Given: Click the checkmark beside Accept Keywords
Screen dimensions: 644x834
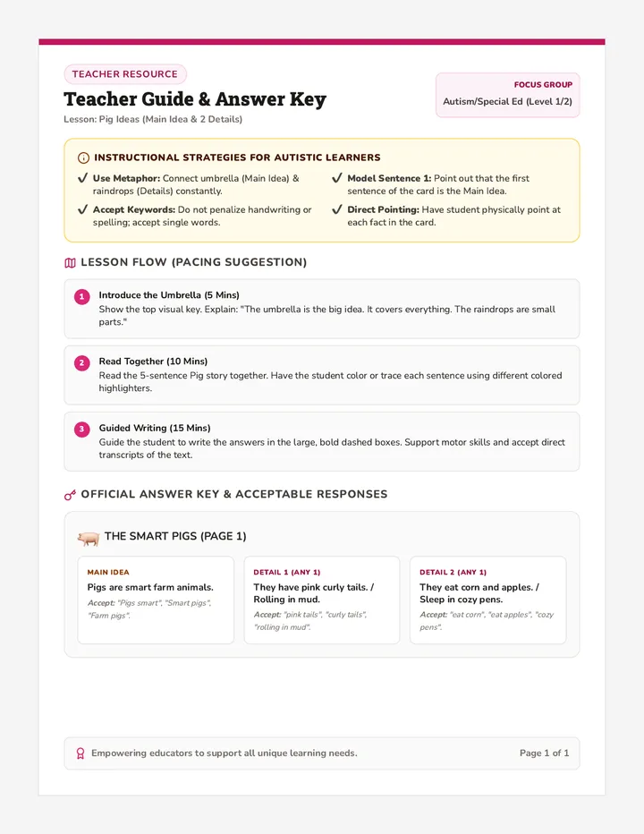Looking at the screenshot, I should tap(82, 209).
